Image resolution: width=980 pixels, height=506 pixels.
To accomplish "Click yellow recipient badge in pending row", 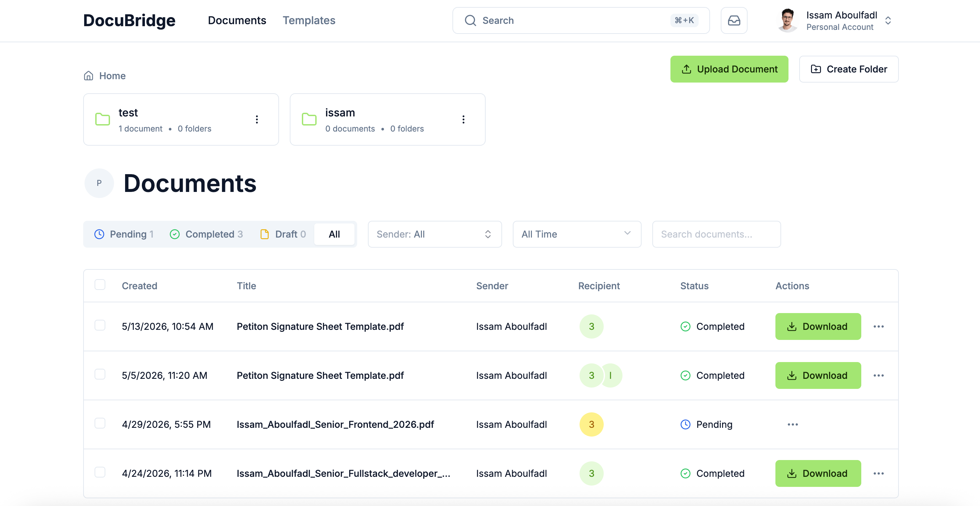I will tap(591, 424).
